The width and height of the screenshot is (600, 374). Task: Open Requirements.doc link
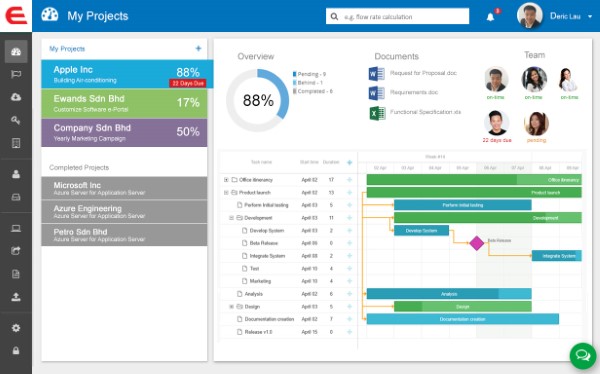tap(414, 92)
